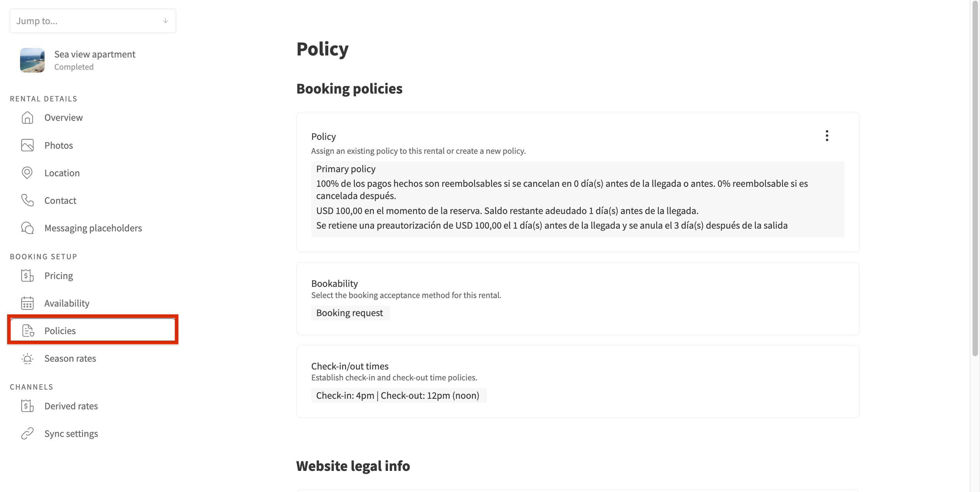Open the Sea view apartment title link
Image resolution: width=980 pixels, height=492 pixels.
point(95,54)
